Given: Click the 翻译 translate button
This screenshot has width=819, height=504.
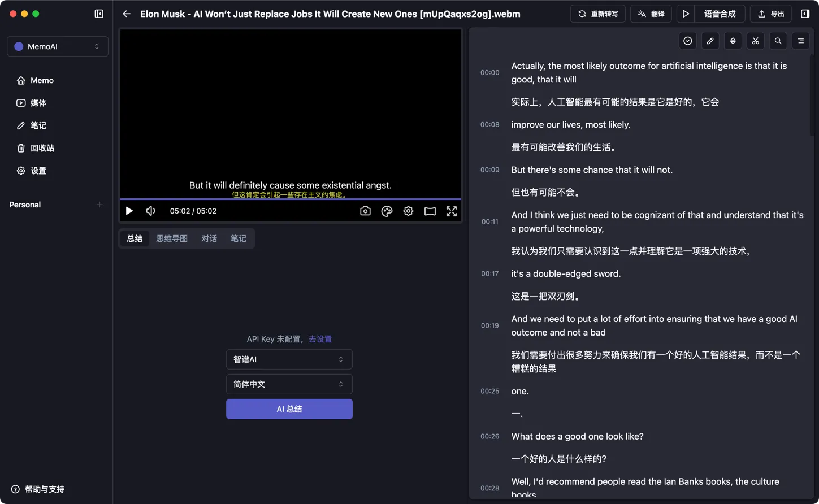Looking at the screenshot, I should pos(651,14).
